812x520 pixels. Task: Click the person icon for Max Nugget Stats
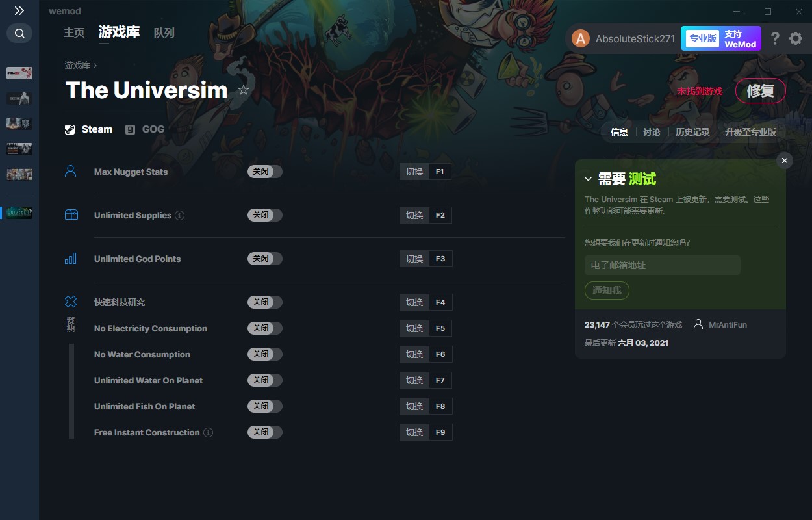71,171
